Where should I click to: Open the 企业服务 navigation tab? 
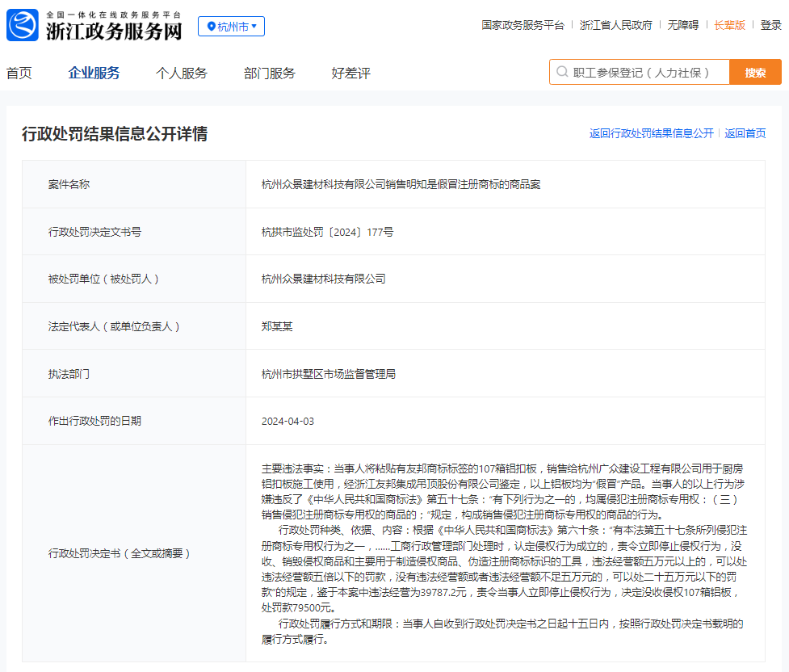coord(94,73)
